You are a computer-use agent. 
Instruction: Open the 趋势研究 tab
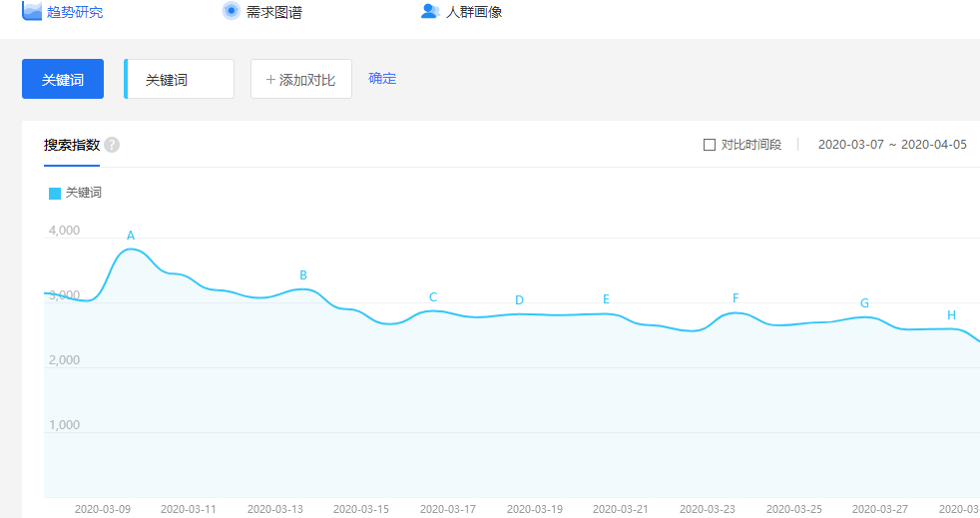[74, 12]
